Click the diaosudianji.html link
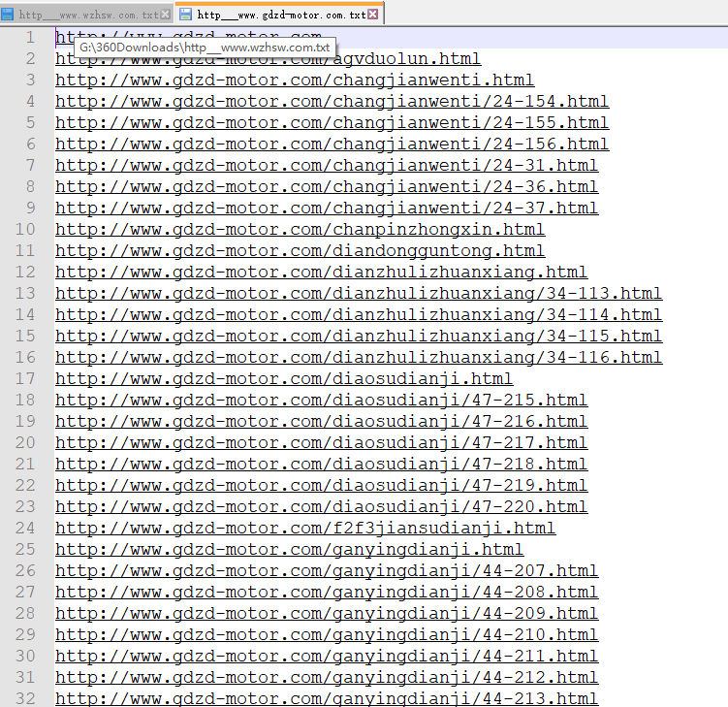 (x=283, y=379)
